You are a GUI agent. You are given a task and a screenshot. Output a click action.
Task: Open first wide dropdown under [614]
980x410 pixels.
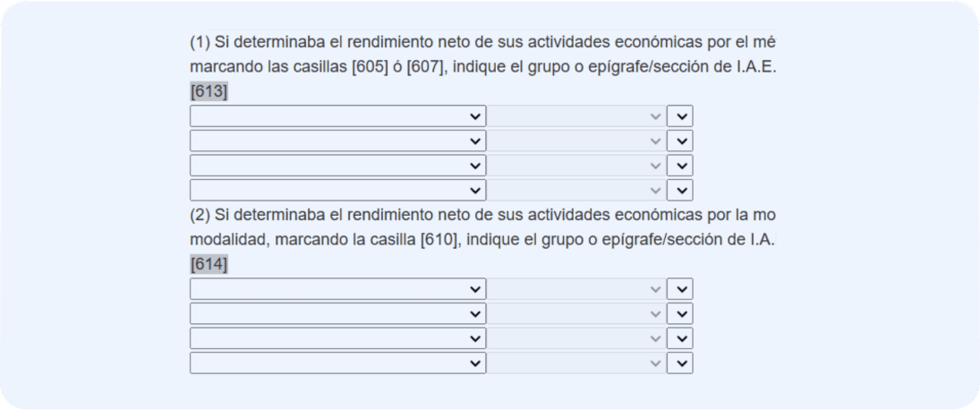(337, 289)
